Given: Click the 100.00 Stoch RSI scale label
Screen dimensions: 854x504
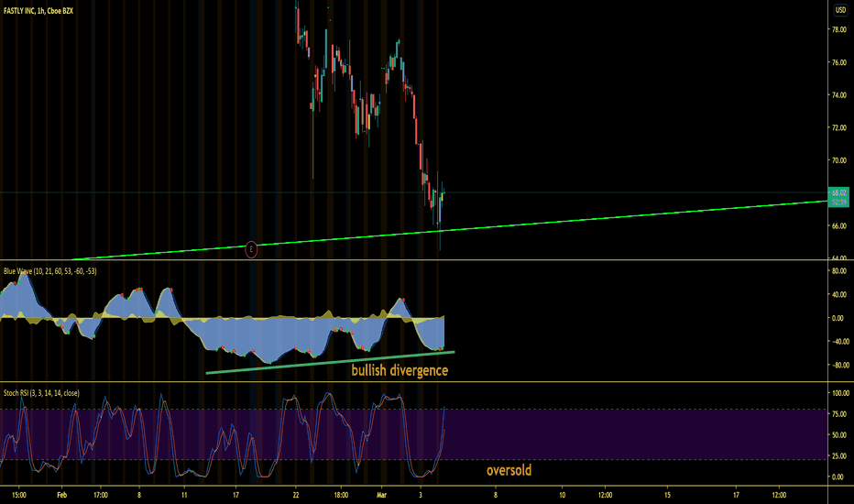Looking at the screenshot, I should coord(839,393).
